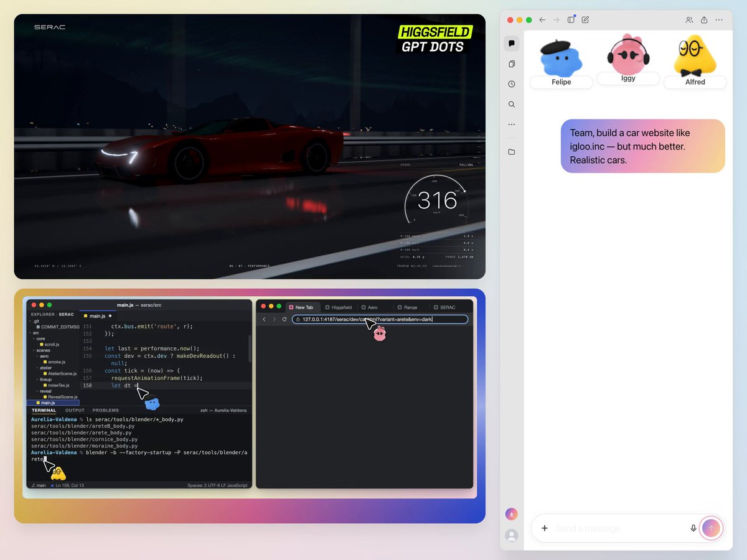The image size is (747, 560).
Task: Open the people/collaborators icon in chat toolbar
Action: 689,20
